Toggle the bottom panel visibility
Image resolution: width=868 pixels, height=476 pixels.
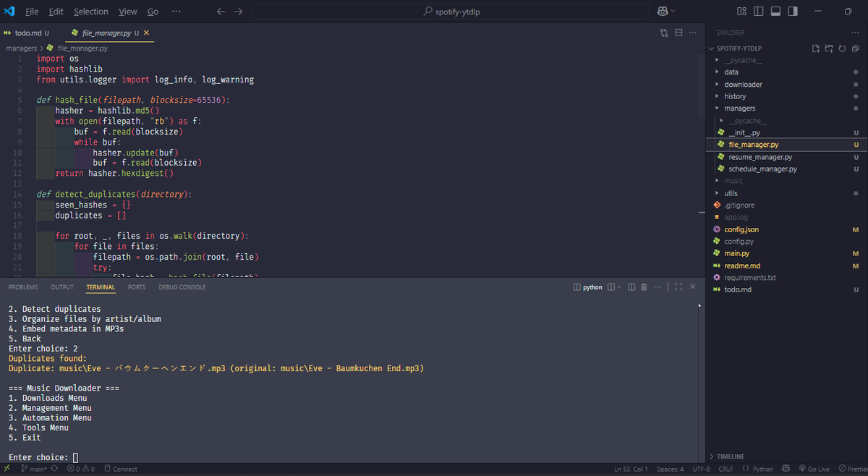pos(776,12)
